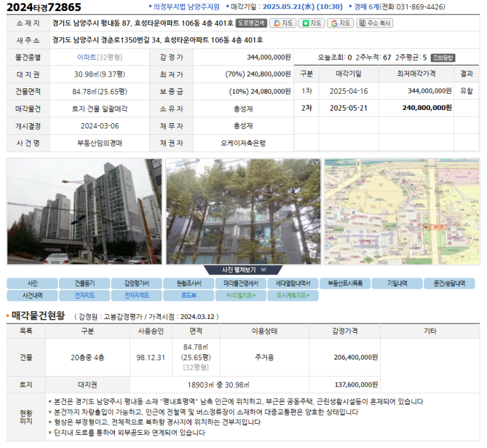Select the 사건내역 tab
The width and height of the screenshot is (487, 448).
(x=32, y=295)
